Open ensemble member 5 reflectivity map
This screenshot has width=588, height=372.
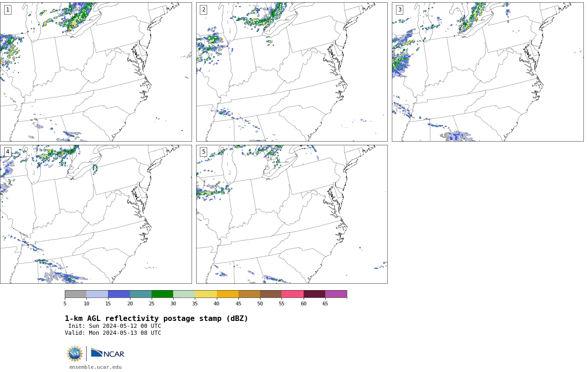292,214
